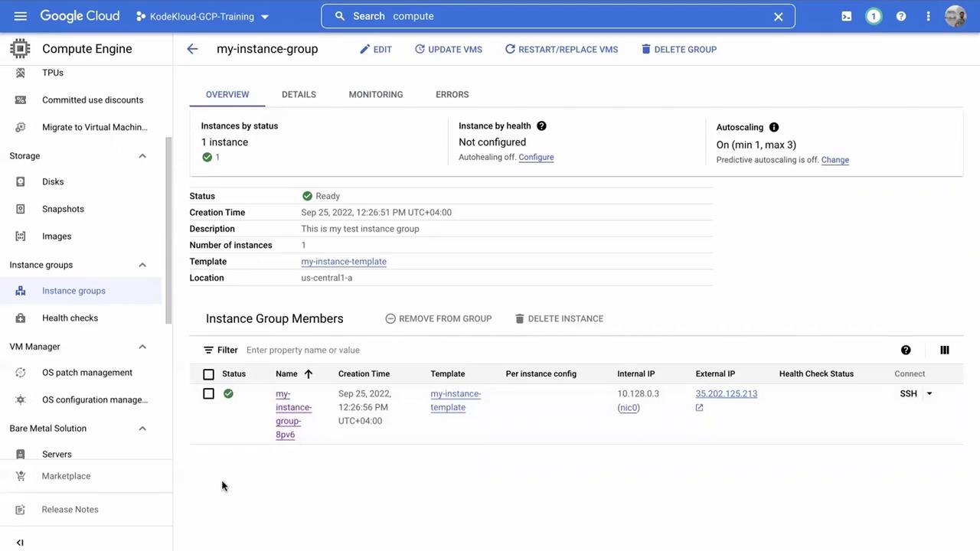Click SSH button for the instance
The width and height of the screenshot is (980, 551).
click(909, 393)
